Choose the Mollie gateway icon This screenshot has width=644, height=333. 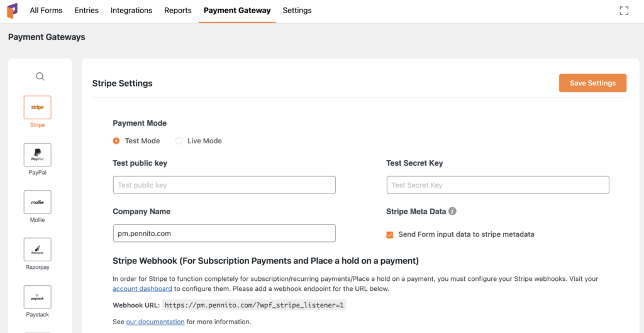37,202
